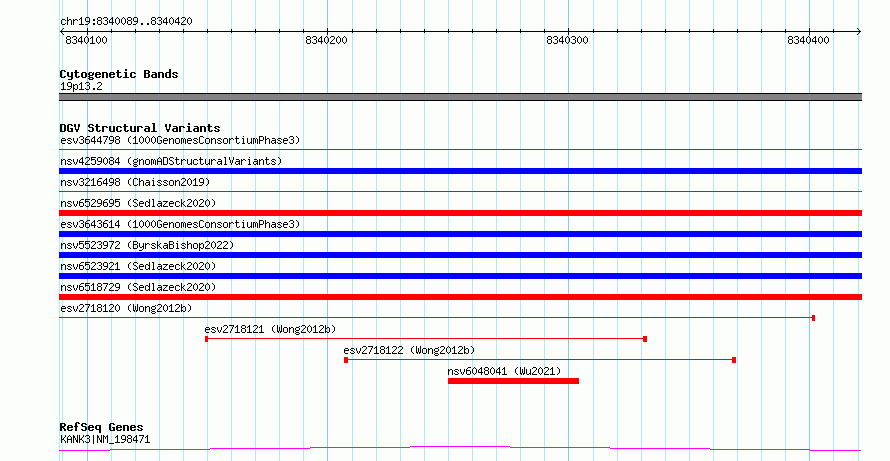Click the esv2718120 Wong2012b label

coord(126,308)
